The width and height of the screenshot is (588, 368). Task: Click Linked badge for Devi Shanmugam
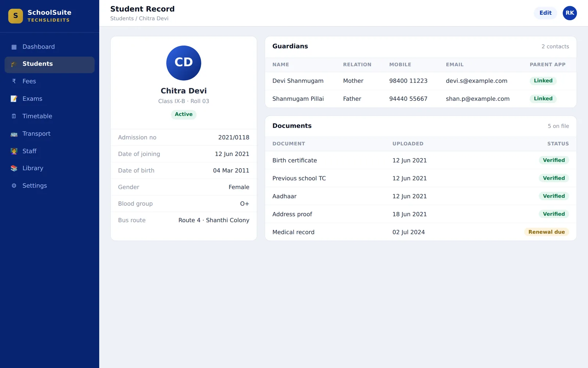pos(543,81)
